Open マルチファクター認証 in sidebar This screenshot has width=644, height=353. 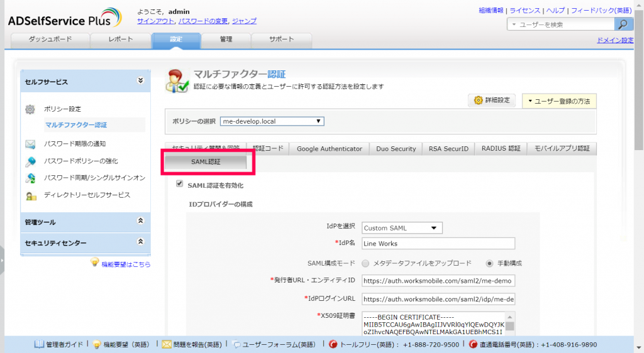click(76, 125)
